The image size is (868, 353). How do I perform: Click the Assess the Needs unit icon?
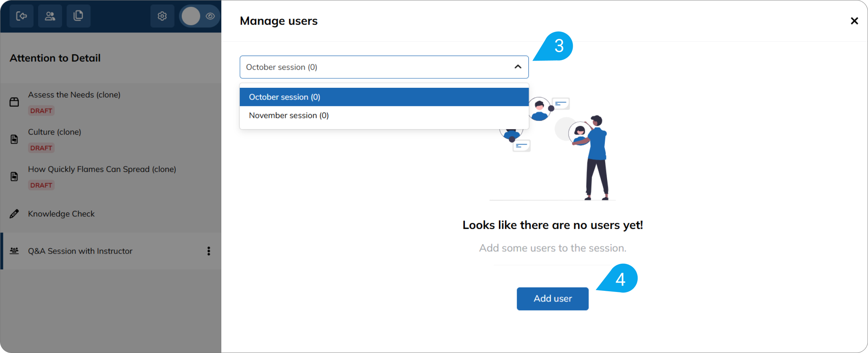[x=14, y=102]
